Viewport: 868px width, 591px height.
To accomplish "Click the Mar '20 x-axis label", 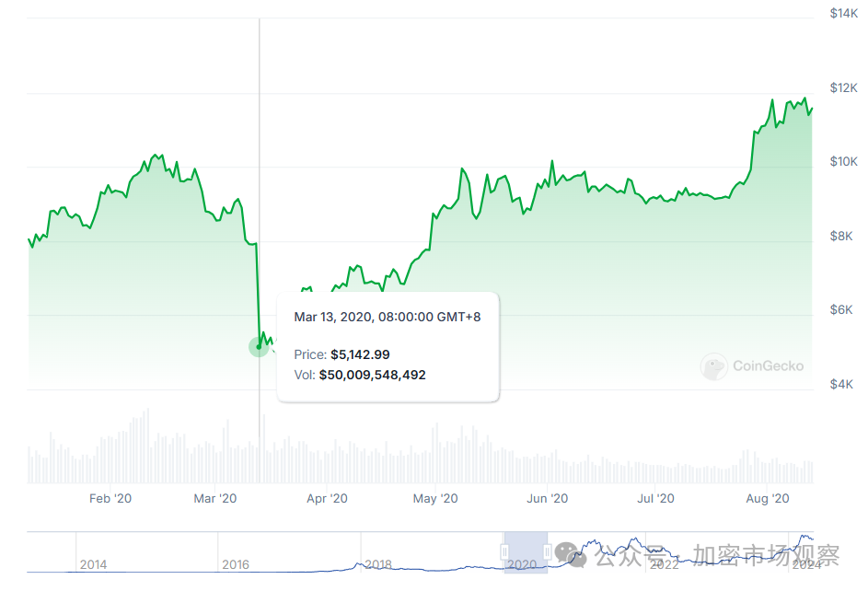I will tap(216, 498).
